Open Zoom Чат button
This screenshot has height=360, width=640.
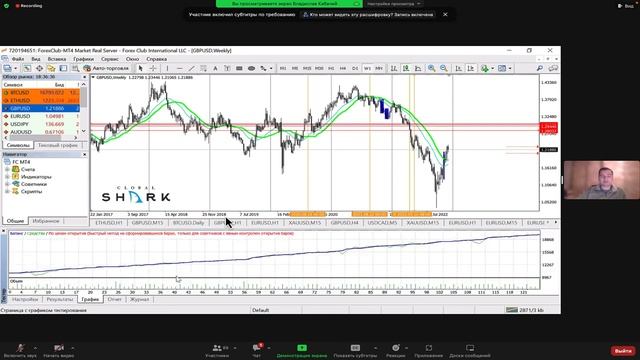pos(257,351)
